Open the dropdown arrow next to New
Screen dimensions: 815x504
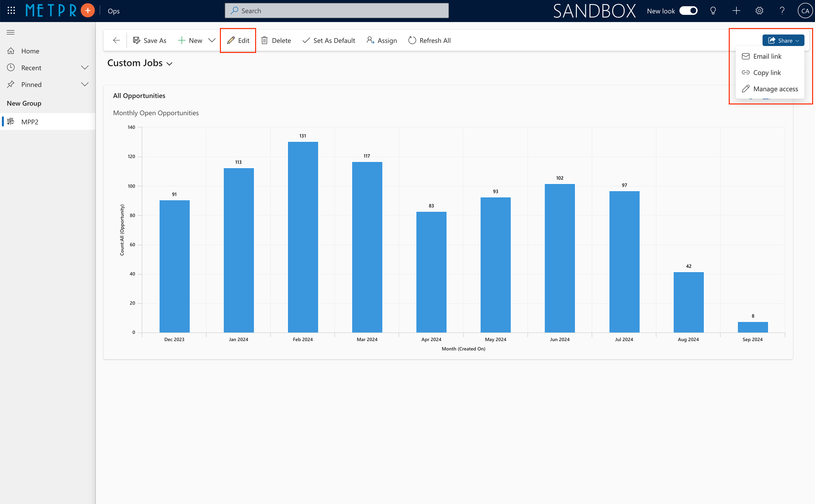point(212,40)
